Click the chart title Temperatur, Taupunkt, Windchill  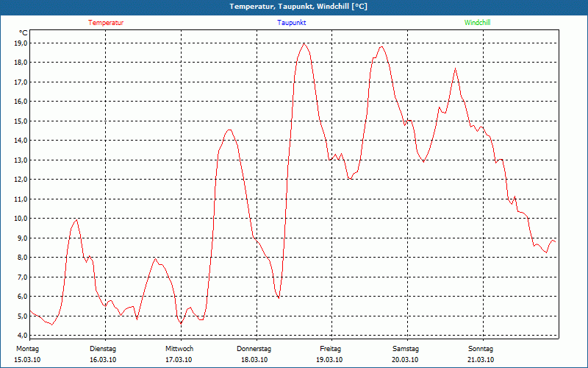point(298,7)
